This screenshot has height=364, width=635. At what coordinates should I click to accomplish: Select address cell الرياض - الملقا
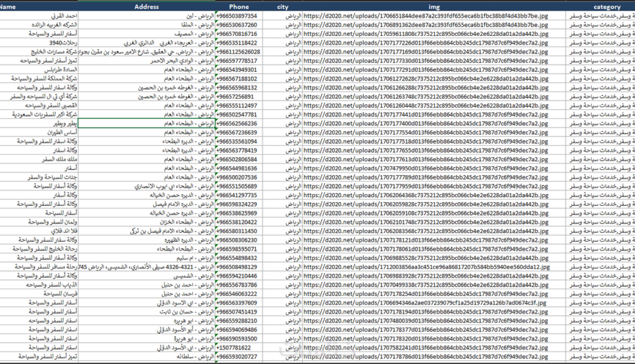pos(146,25)
